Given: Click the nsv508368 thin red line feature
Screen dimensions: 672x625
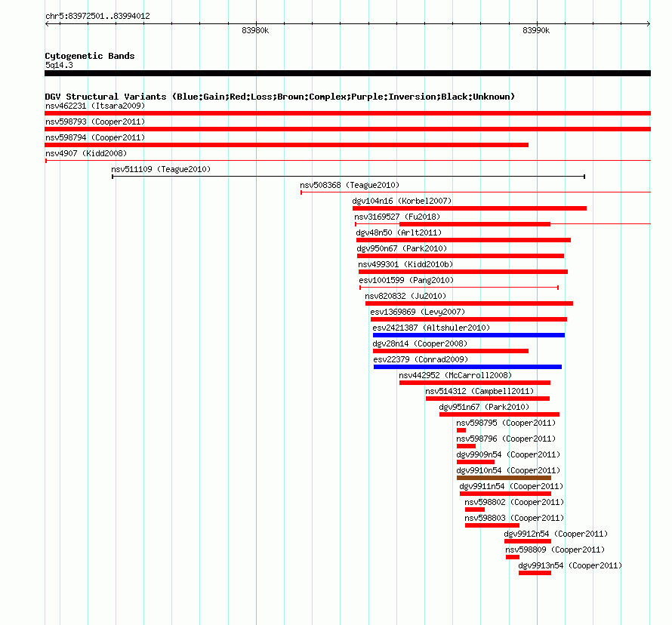Looking at the screenshot, I should click(476, 192).
